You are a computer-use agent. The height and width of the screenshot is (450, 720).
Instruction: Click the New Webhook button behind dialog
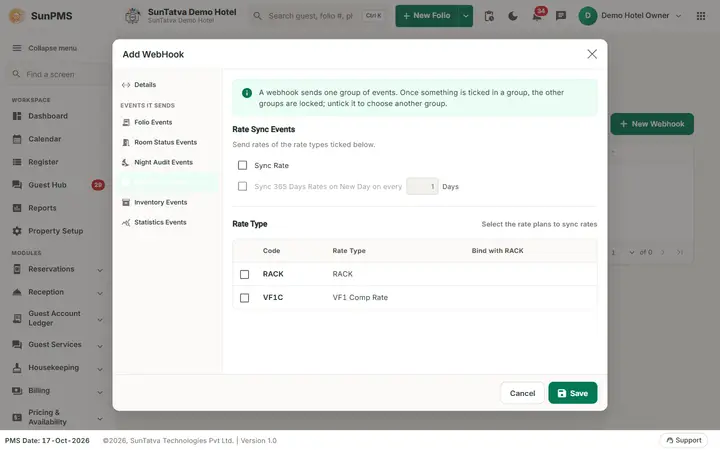[x=652, y=124]
